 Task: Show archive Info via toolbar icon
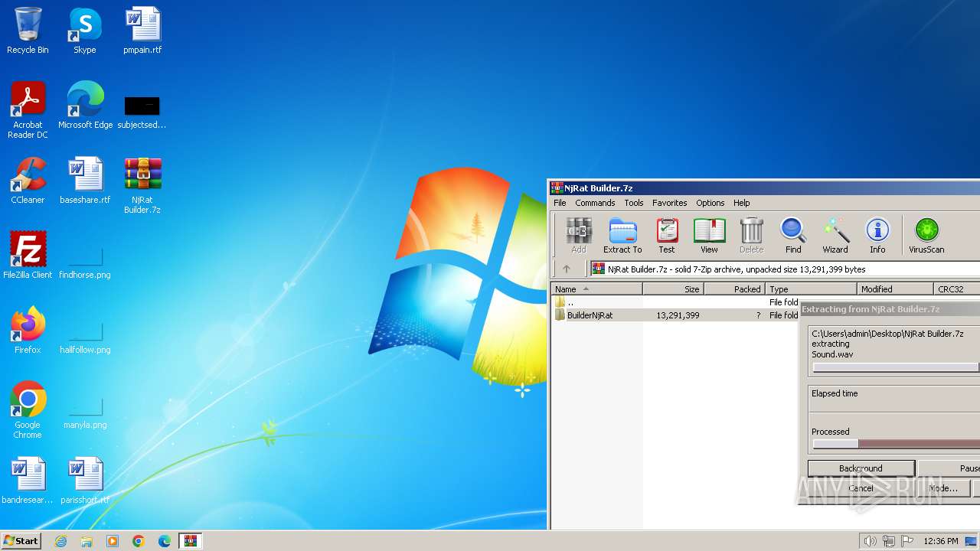coord(877,235)
